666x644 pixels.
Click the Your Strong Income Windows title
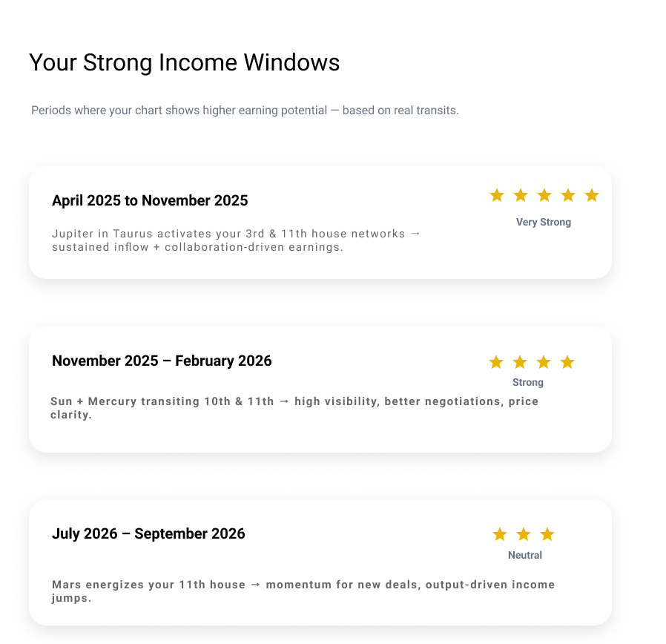click(184, 63)
